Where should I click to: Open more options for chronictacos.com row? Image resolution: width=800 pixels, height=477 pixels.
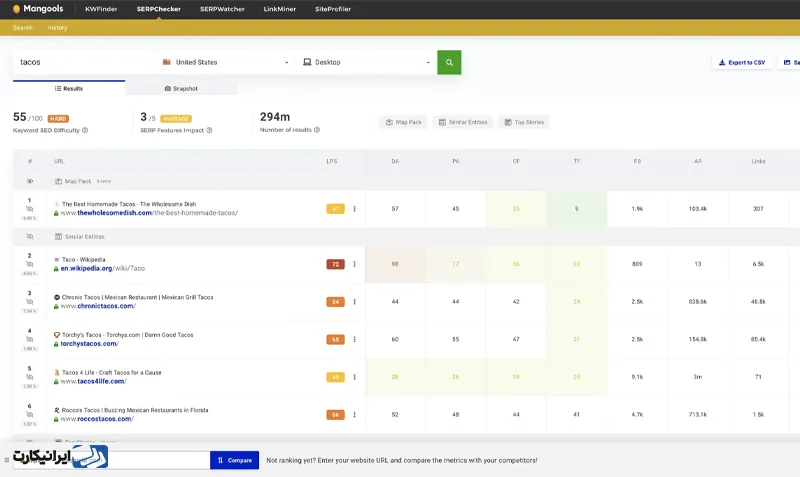[355, 302]
